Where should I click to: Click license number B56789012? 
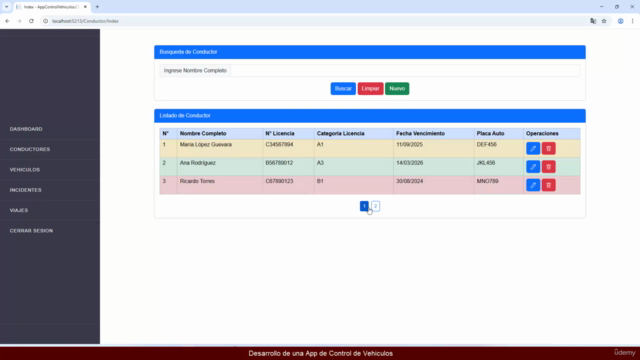click(x=279, y=163)
